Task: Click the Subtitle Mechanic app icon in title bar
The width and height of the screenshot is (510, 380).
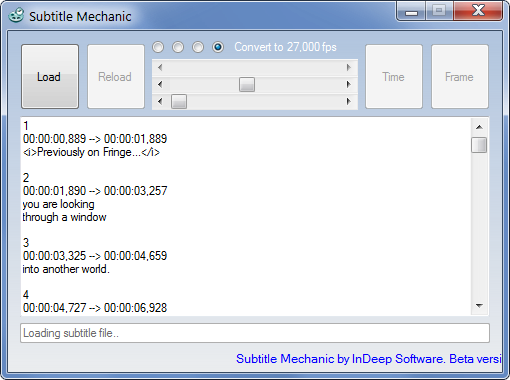Action: tap(16, 15)
